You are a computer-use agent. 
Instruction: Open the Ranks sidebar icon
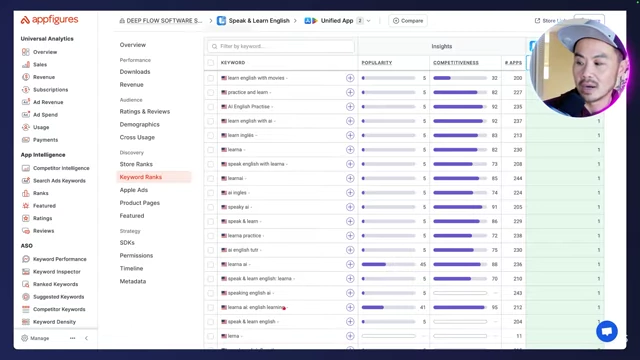[26, 193]
